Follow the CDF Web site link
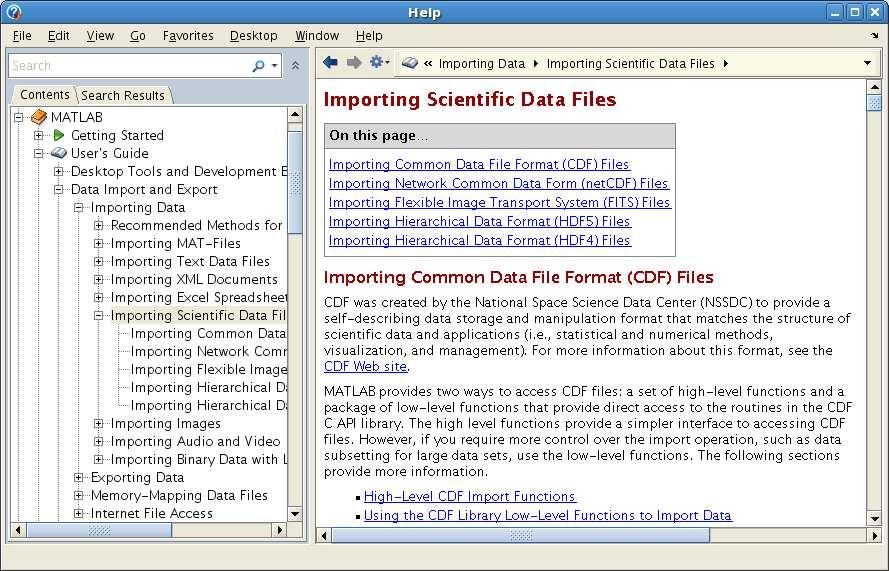Screen dimensions: 889x571 (x=366, y=366)
